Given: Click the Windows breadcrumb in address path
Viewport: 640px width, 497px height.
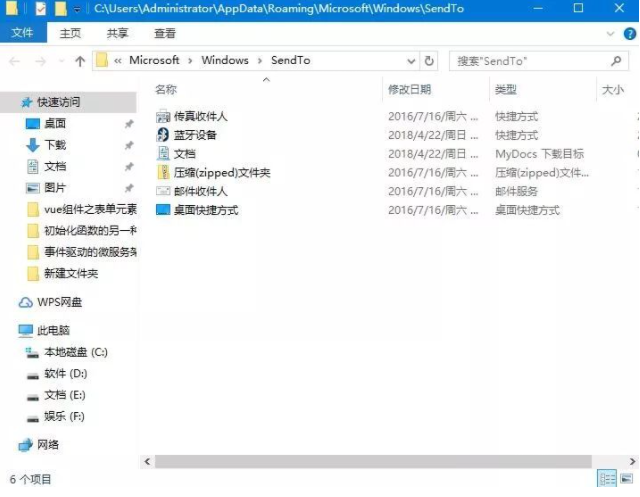Looking at the screenshot, I should click(x=224, y=61).
